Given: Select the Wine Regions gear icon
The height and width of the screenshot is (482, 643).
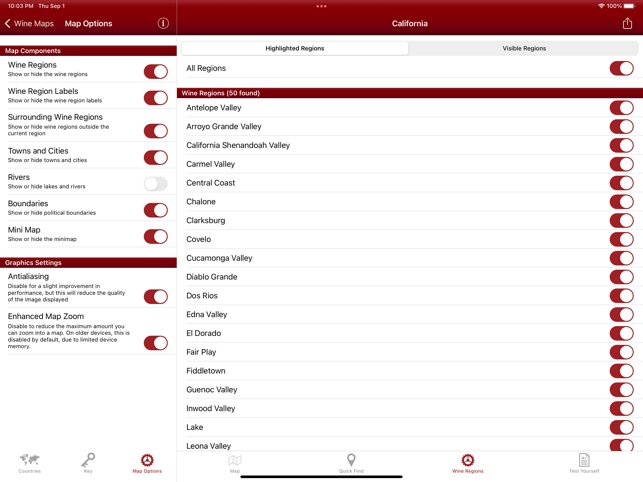Looking at the screenshot, I should [x=467, y=461].
